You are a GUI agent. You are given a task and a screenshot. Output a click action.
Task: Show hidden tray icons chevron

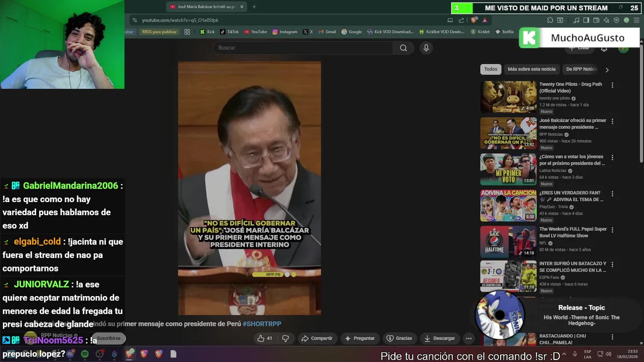coord(563,354)
